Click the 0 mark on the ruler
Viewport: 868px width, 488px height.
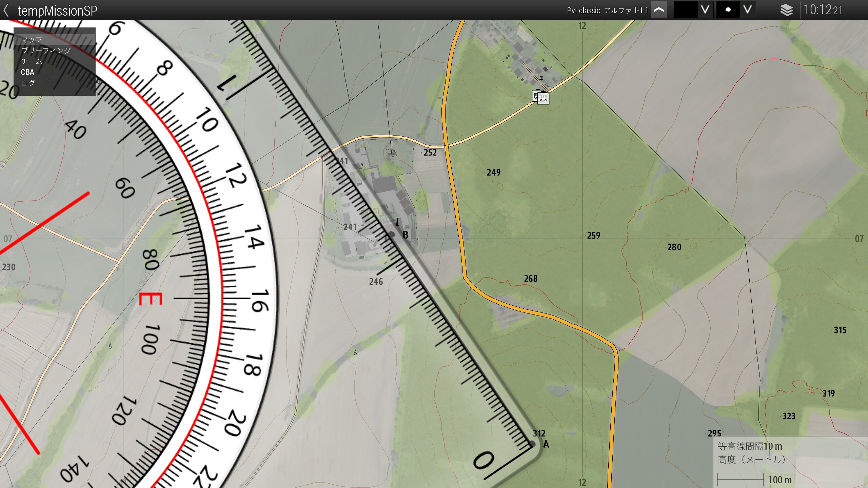(x=484, y=461)
